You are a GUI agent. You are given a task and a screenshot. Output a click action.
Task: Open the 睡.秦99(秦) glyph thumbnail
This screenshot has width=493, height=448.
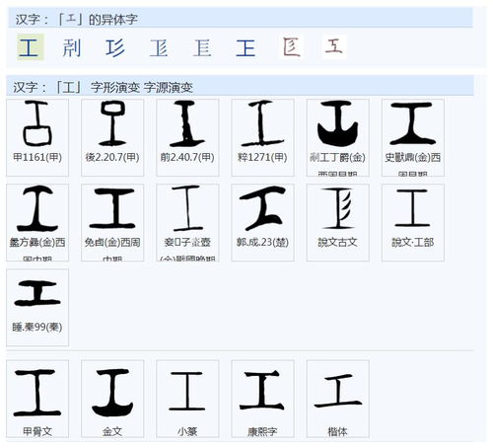37,307
